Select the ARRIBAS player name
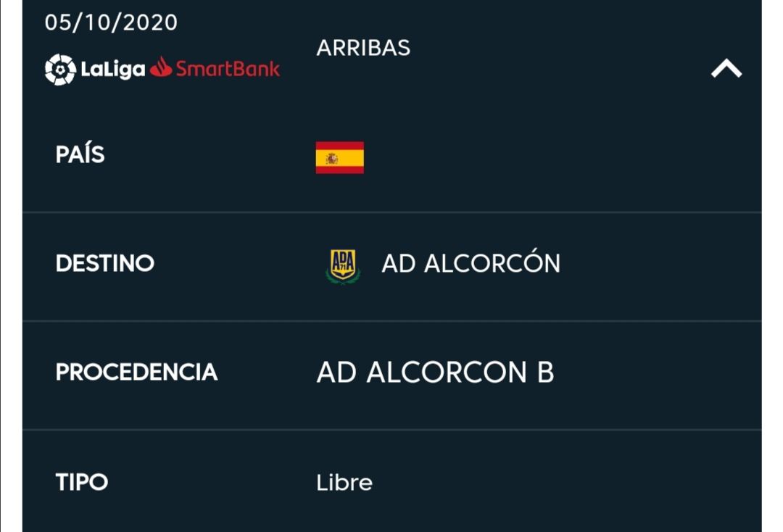783x532 pixels. click(x=363, y=48)
